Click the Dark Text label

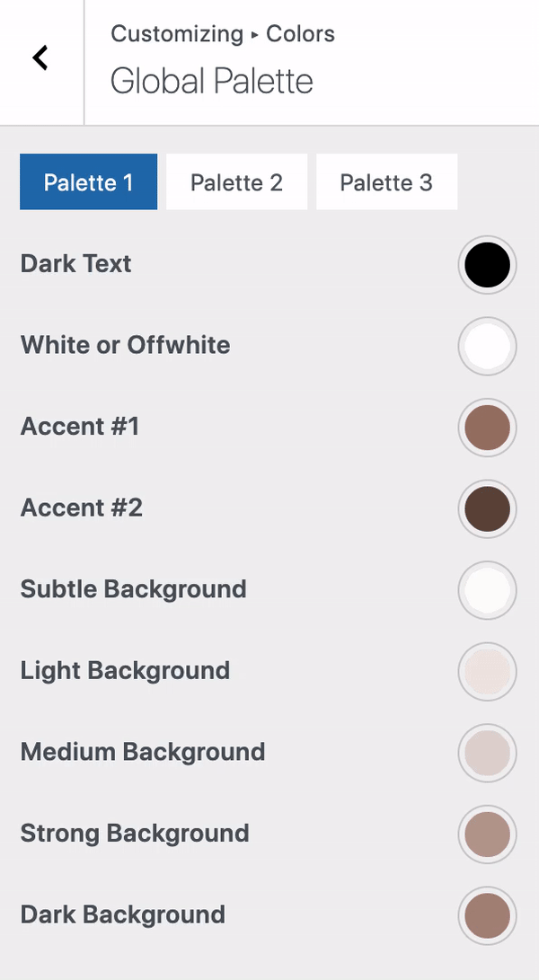(x=75, y=264)
